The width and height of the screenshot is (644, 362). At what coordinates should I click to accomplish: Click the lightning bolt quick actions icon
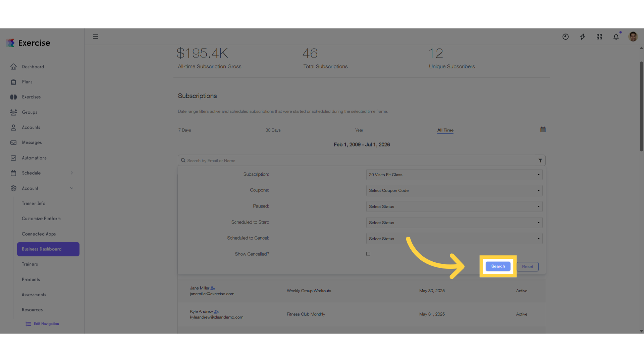pyautogui.click(x=583, y=37)
